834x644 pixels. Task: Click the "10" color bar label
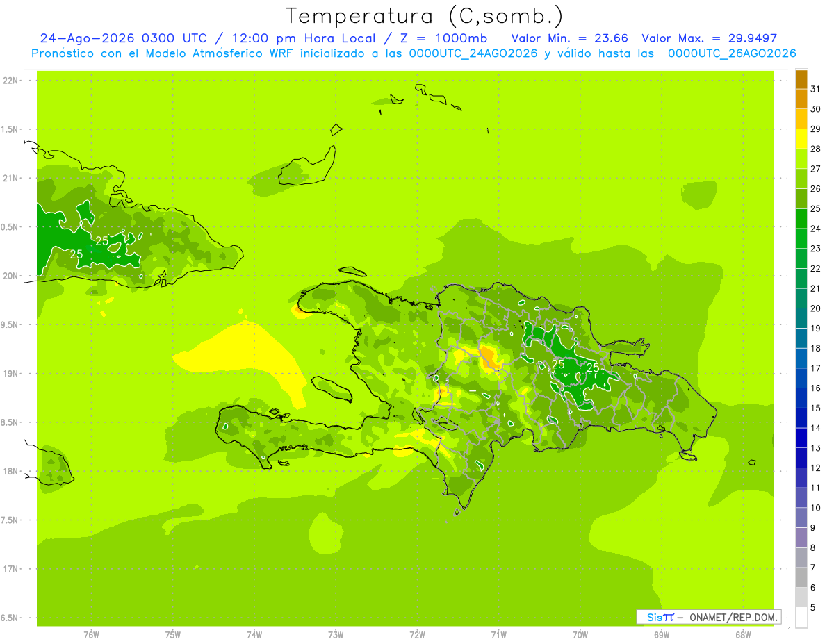pyautogui.click(x=816, y=508)
